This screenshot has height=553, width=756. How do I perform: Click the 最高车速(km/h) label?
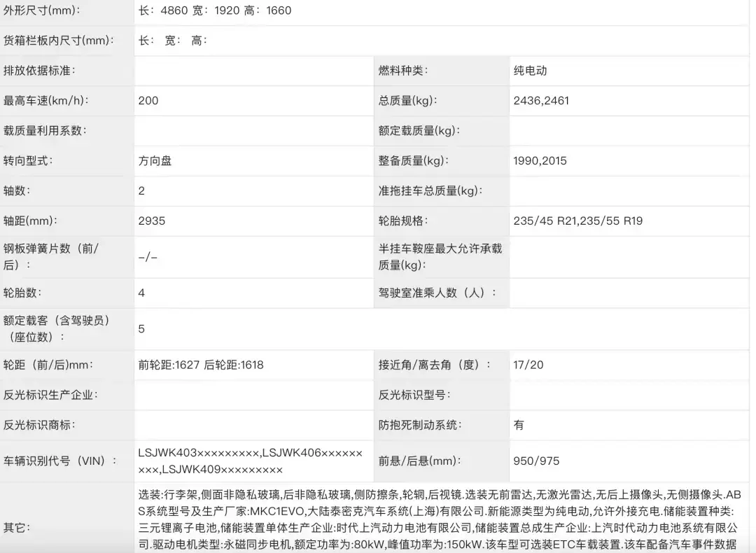point(45,101)
